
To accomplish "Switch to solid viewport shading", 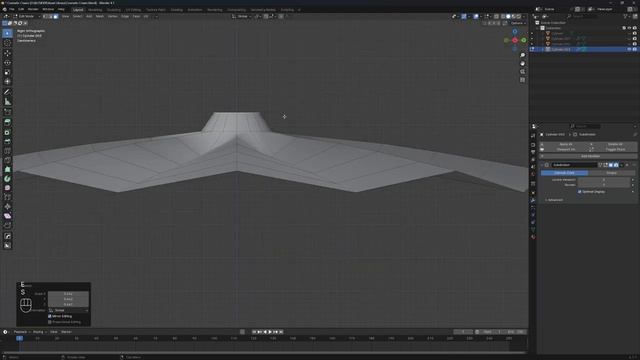I will click(508, 16).
